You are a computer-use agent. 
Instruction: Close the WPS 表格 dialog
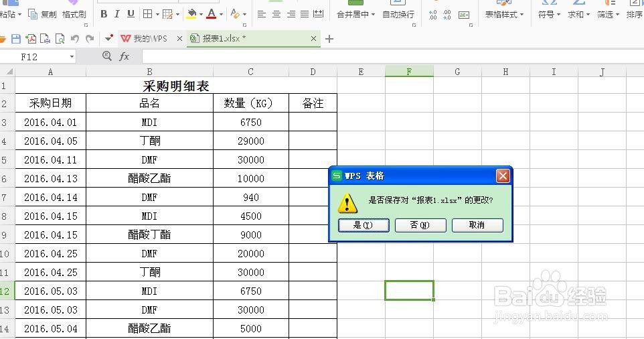pos(503,176)
